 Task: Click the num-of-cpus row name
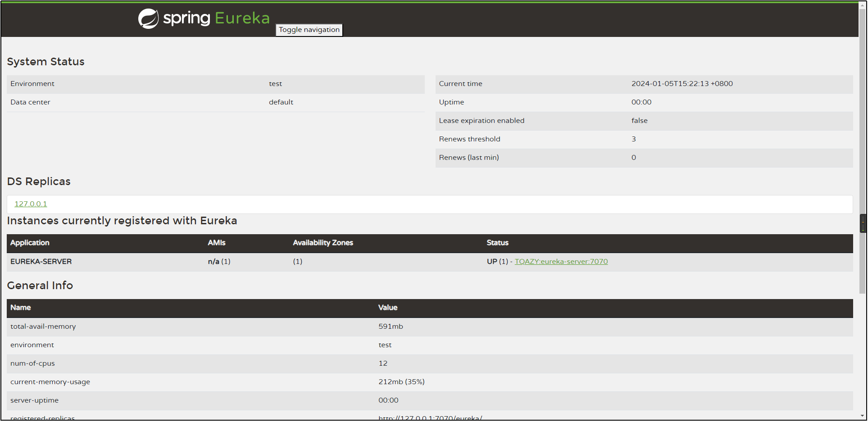32,363
